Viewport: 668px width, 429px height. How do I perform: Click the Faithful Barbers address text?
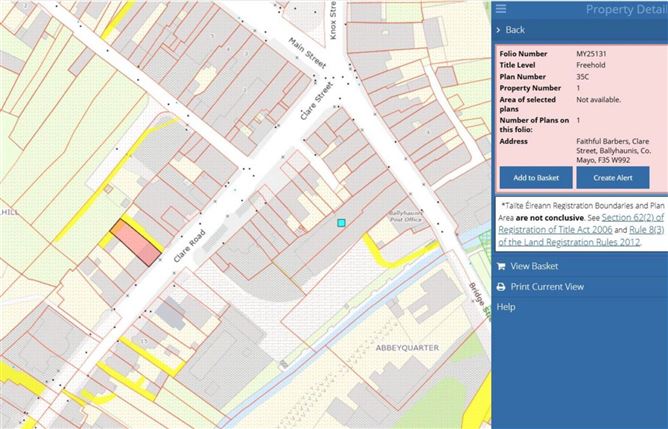(613, 150)
